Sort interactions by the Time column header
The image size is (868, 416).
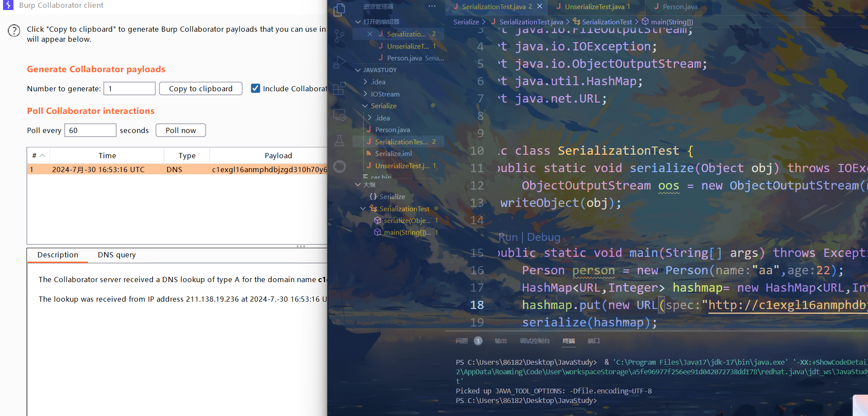tap(107, 155)
